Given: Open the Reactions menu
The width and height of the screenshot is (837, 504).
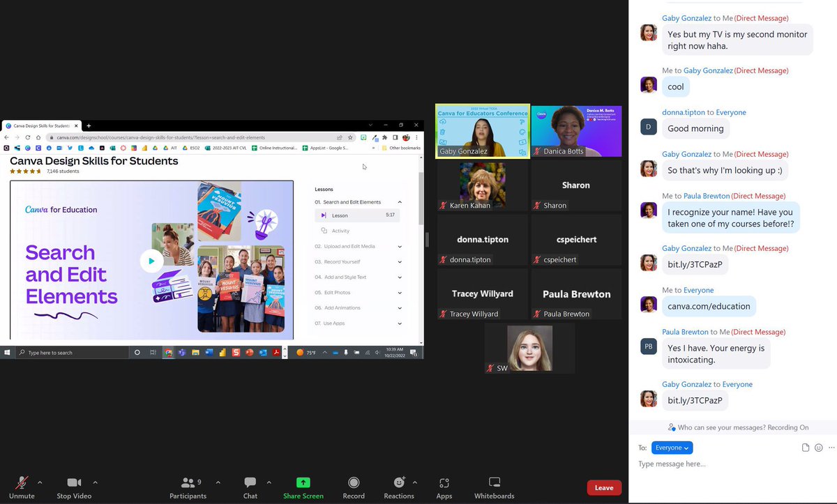Looking at the screenshot, I should tap(399, 487).
